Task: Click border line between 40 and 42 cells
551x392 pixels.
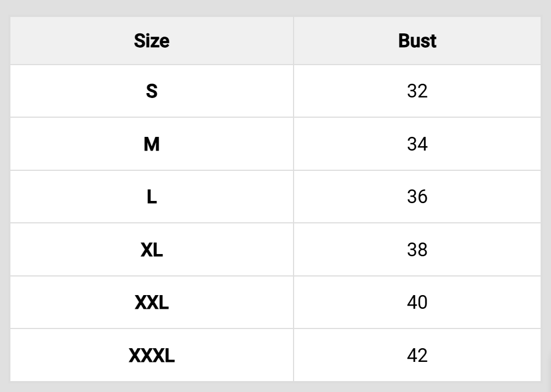Action: click(x=417, y=329)
